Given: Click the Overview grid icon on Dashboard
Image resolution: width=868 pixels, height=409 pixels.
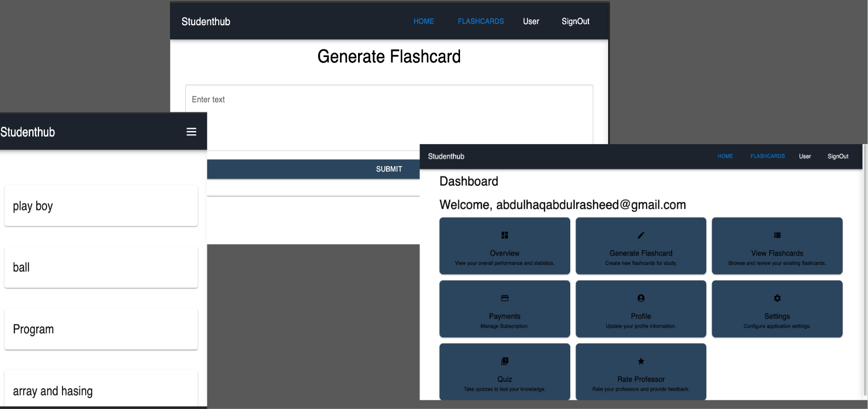Looking at the screenshot, I should tap(504, 235).
